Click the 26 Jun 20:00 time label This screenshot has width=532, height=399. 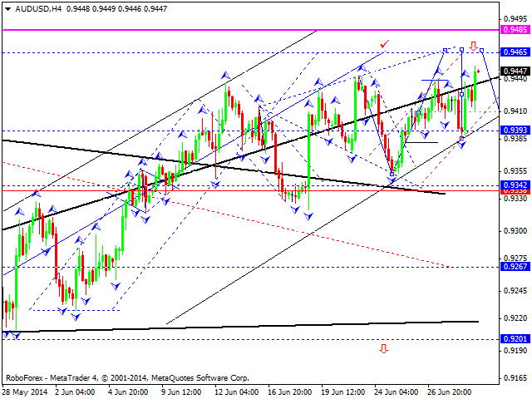click(450, 392)
